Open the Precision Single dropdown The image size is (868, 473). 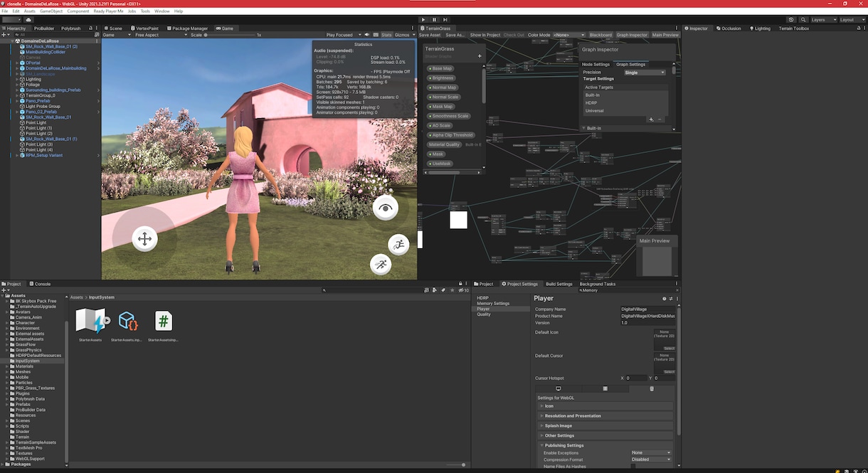point(645,73)
